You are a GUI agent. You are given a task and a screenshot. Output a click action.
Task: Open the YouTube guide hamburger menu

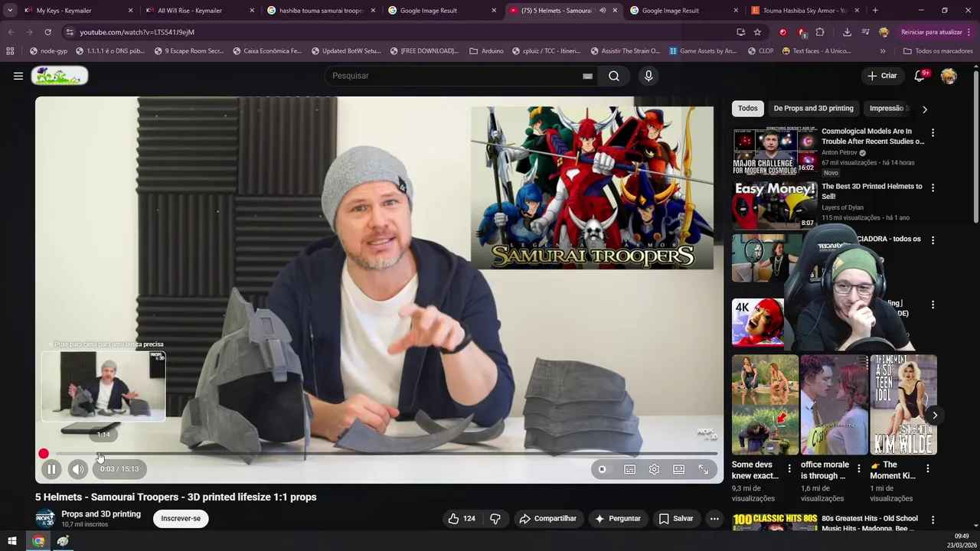pos(18,76)
